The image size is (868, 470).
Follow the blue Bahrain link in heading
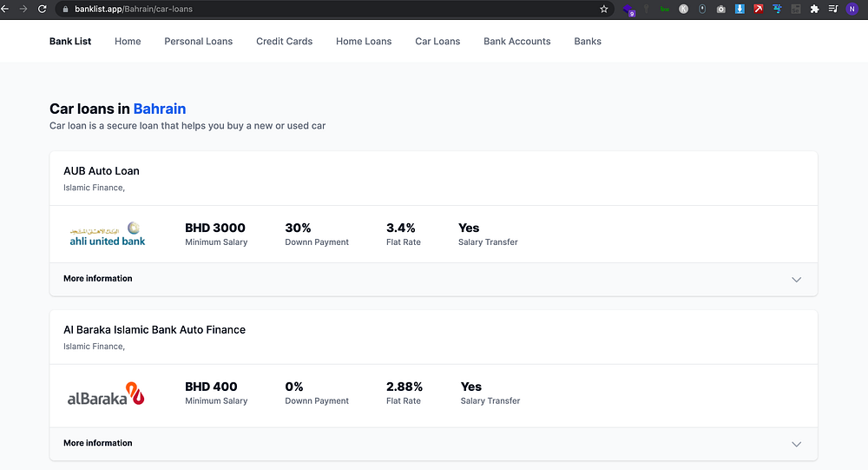160,109
